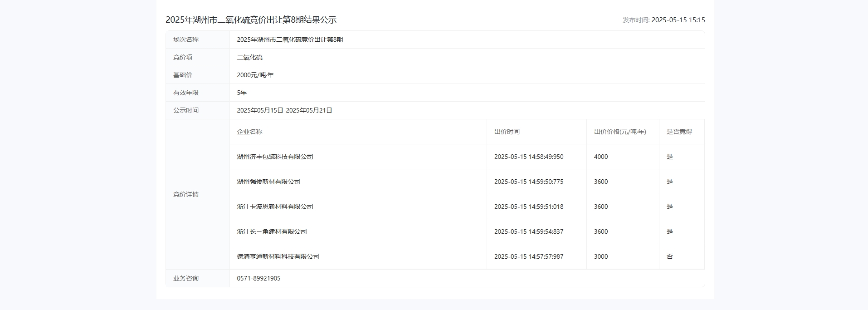Click the 是否竞得 column header

pyautogui.click(x=679, y=132)
